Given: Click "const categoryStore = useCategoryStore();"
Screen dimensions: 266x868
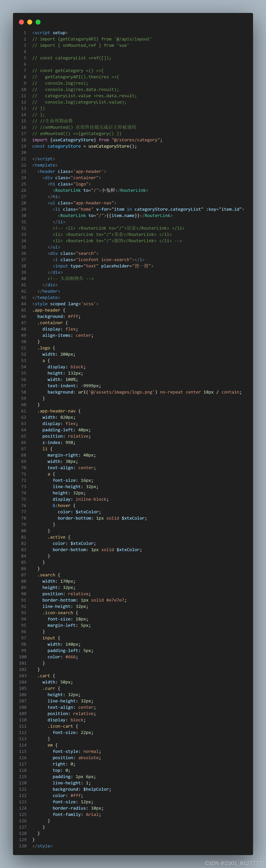Looking at the screenshot, I should [x=84, y=146].
